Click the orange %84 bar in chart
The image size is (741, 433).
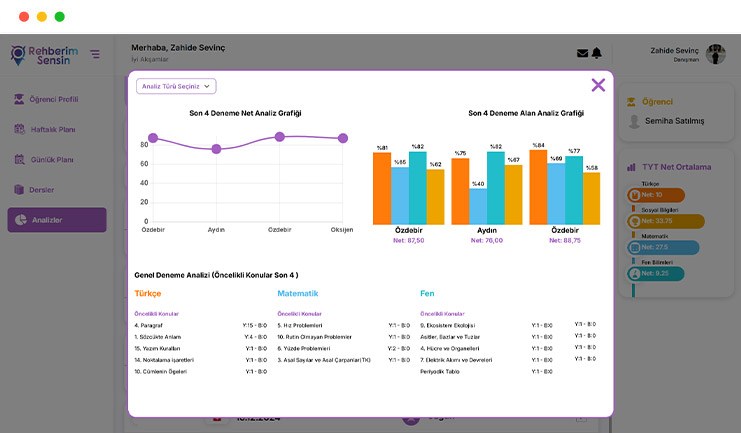click(x=538, y=187)
